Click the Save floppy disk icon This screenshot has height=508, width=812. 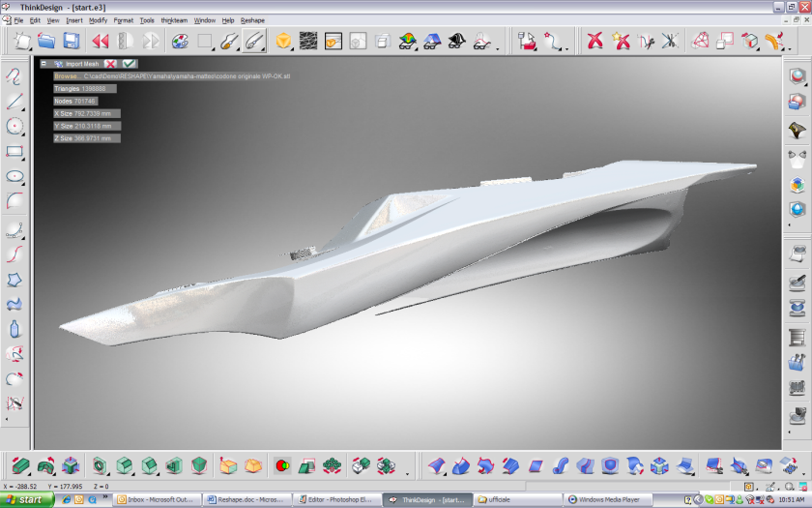pos(72,41)
